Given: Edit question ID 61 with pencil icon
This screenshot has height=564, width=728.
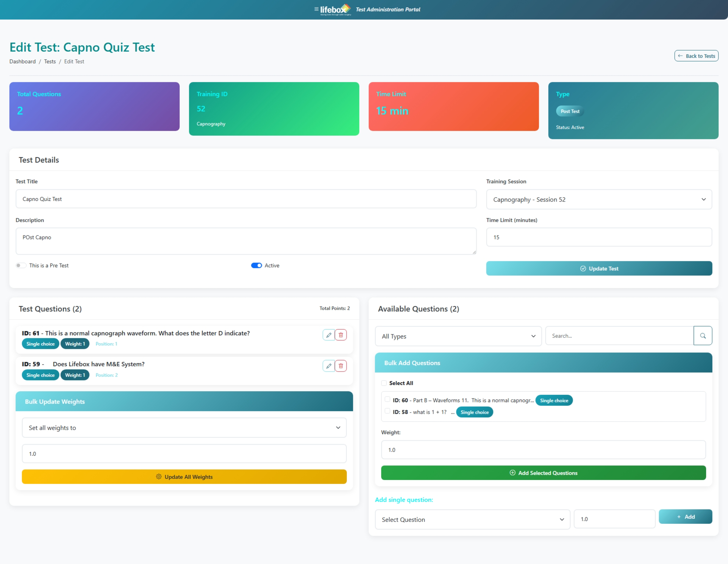Looking at the screenshot, I should coord(329,335).
